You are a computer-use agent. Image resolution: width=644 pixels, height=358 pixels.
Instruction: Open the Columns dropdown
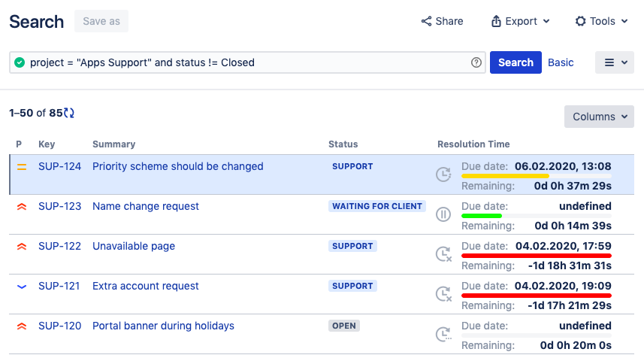[x=599, y=117]
